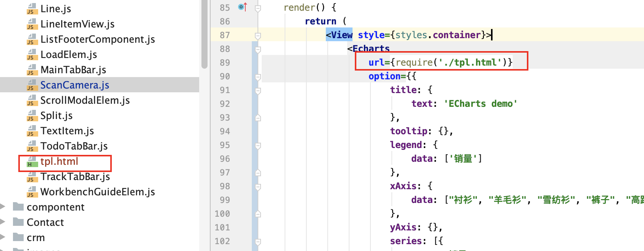Viewport: 644px width, 251px height.
Task: Click the 'tooltip: {},' line
Action: [422, 131]
